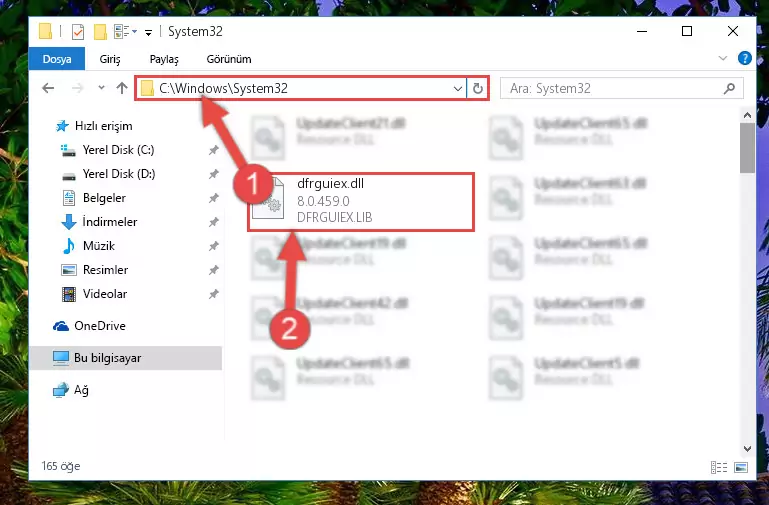Open the Customize Quick Access Toolbar arrow
Viewport: 769px width, 505px height.
click(x=148, y=33)
